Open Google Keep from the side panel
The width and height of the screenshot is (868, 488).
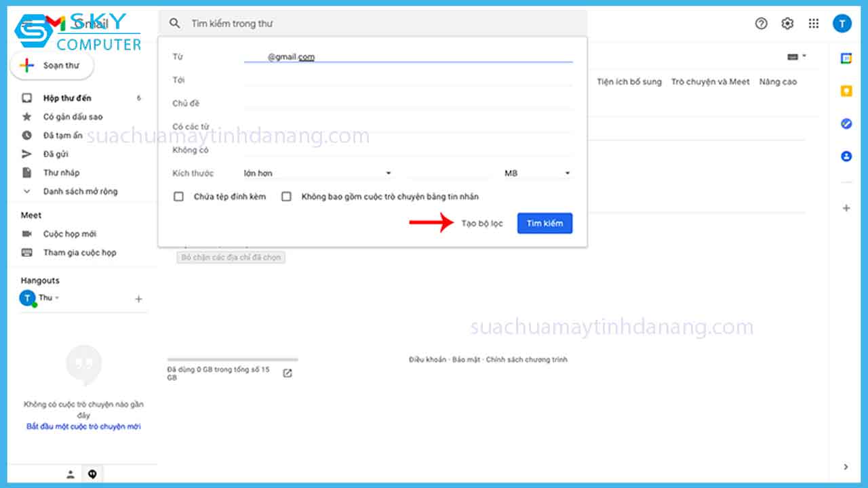point(846,89)
